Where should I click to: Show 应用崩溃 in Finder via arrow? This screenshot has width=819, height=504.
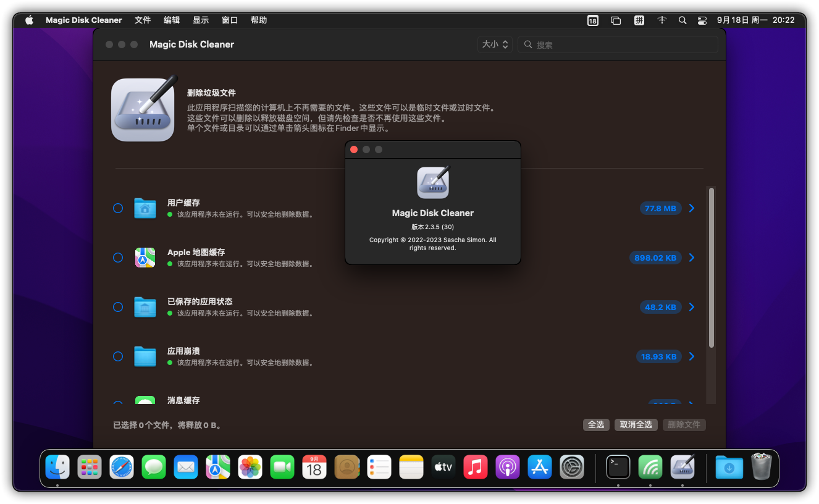(692, 356)
